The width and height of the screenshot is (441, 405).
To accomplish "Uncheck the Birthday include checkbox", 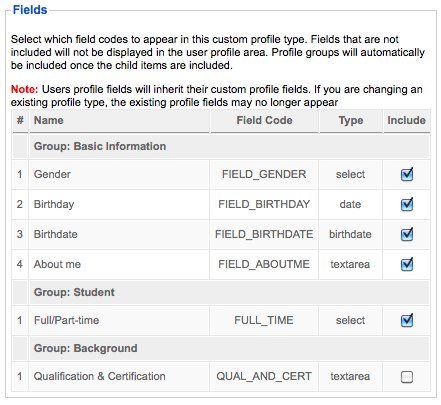I will coord(407,205).
